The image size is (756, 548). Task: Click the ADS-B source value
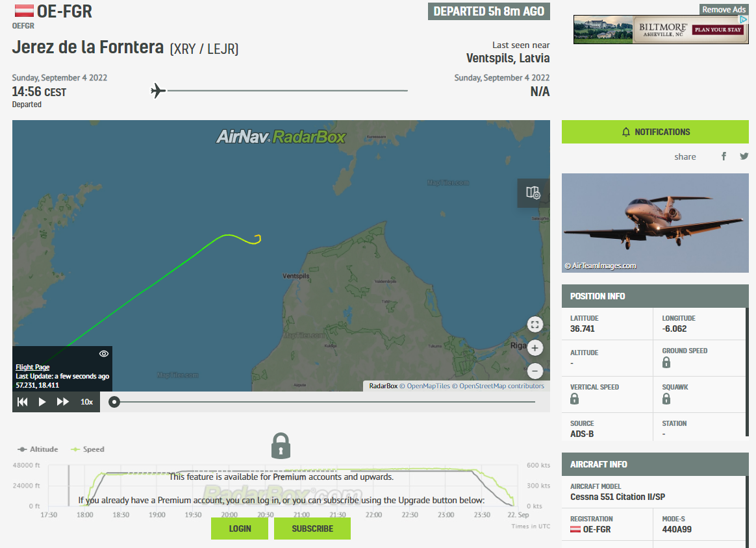(x=582, y=434)
